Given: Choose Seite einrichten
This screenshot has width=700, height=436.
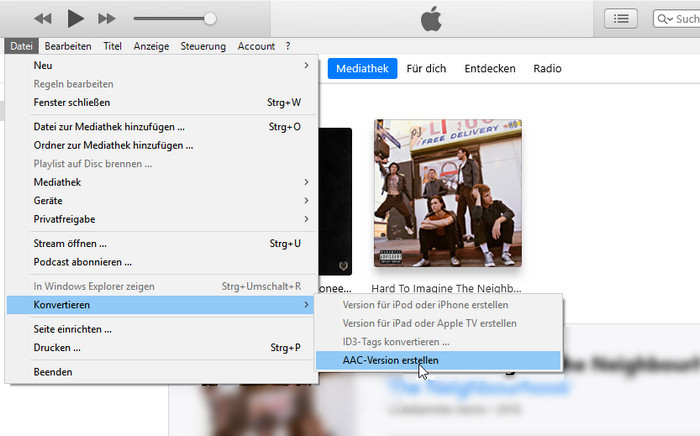Looking at the screenshot, I should click(x=161, y=329).
